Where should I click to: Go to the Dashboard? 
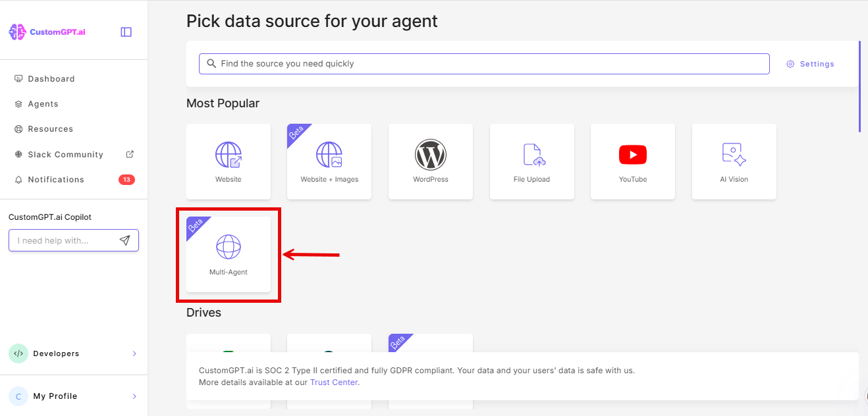tap(50, 78)
